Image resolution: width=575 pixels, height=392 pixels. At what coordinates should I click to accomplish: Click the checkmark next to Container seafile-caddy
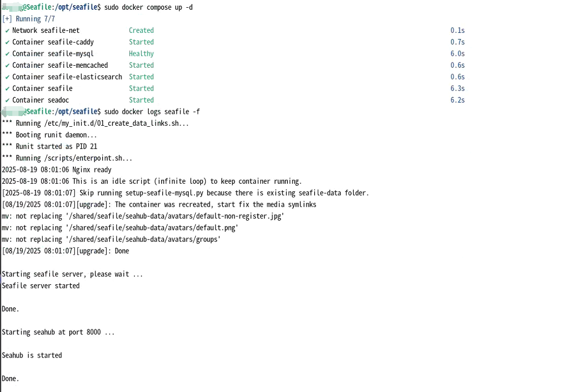coord(7,43)
